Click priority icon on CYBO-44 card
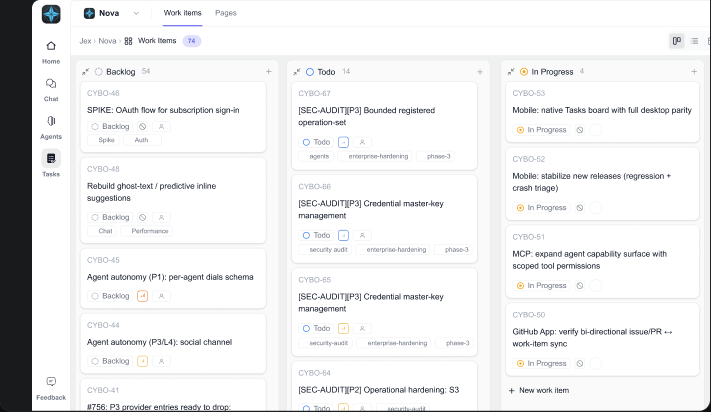 pos(142,361)
